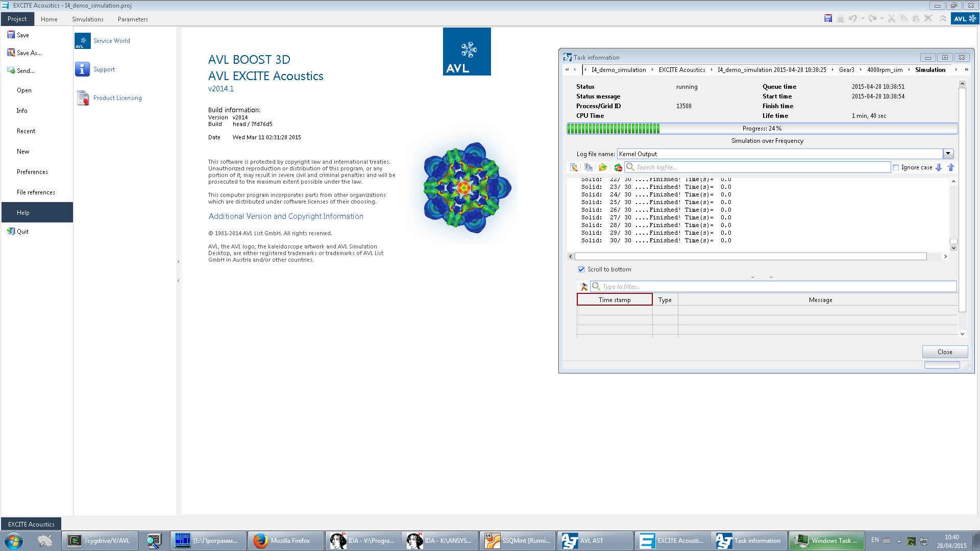Click the Service World link

[112, 41]
